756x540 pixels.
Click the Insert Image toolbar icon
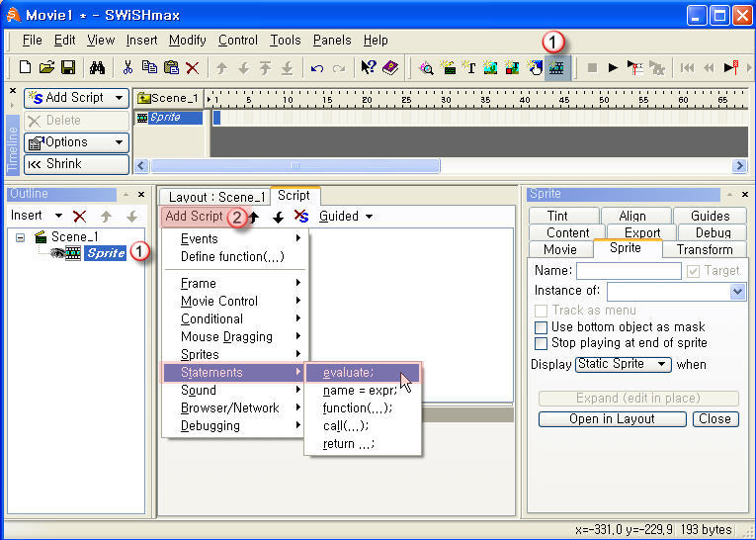pos(490,67)
